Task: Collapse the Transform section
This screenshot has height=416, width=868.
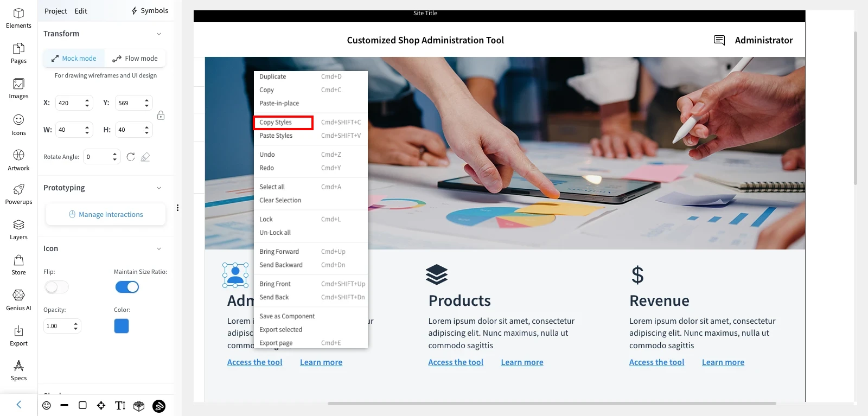Action: click(159, 34)
